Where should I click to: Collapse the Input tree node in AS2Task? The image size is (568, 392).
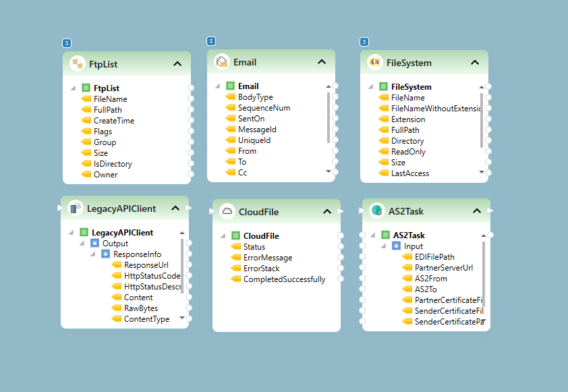pos(384,246)
